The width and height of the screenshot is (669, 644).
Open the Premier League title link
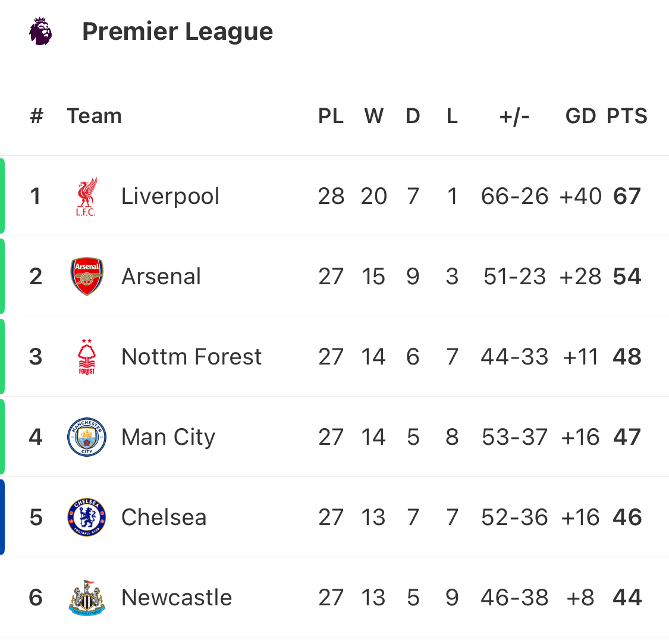[177, 32]
